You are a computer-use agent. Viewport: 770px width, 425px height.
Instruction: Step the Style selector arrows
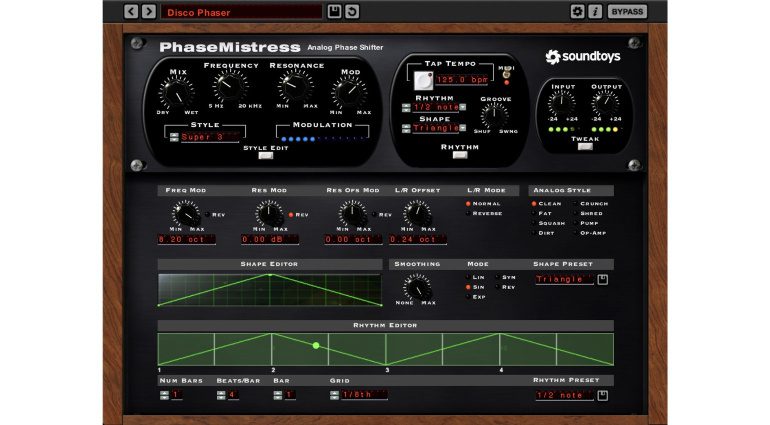click(174, 137)
